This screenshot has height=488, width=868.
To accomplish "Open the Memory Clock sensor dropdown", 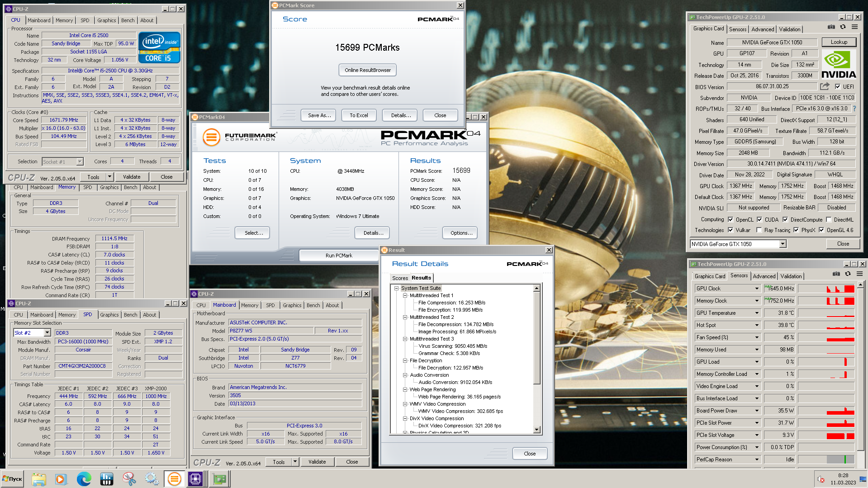I will click(757, 301).
